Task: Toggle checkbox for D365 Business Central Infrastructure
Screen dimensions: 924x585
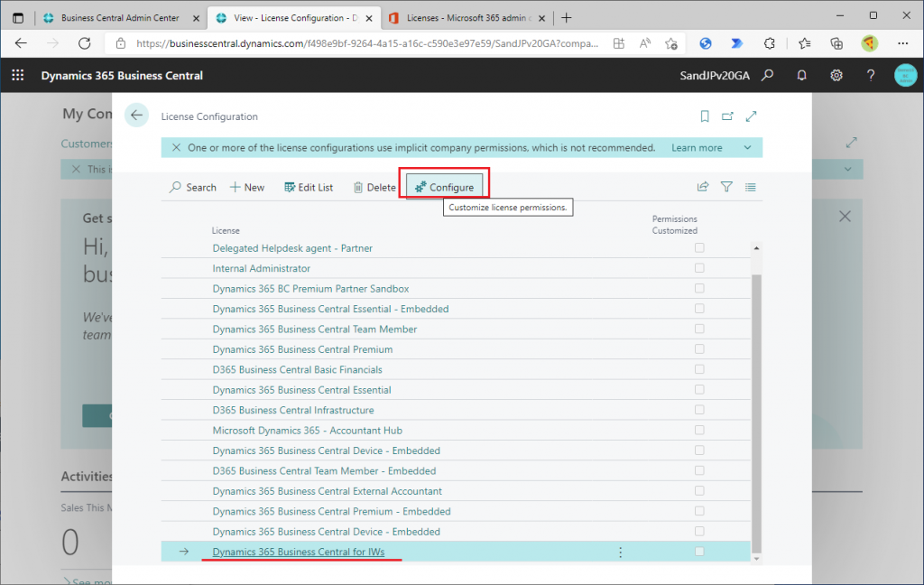Action: point(699,410)
